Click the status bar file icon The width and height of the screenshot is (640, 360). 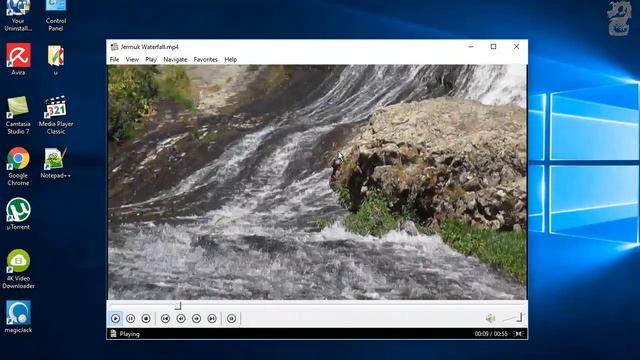click(113, 334)
